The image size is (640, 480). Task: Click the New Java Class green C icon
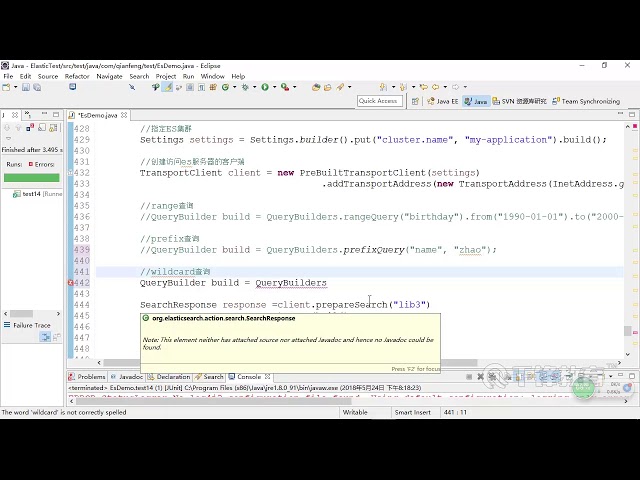tap(225, 87)
